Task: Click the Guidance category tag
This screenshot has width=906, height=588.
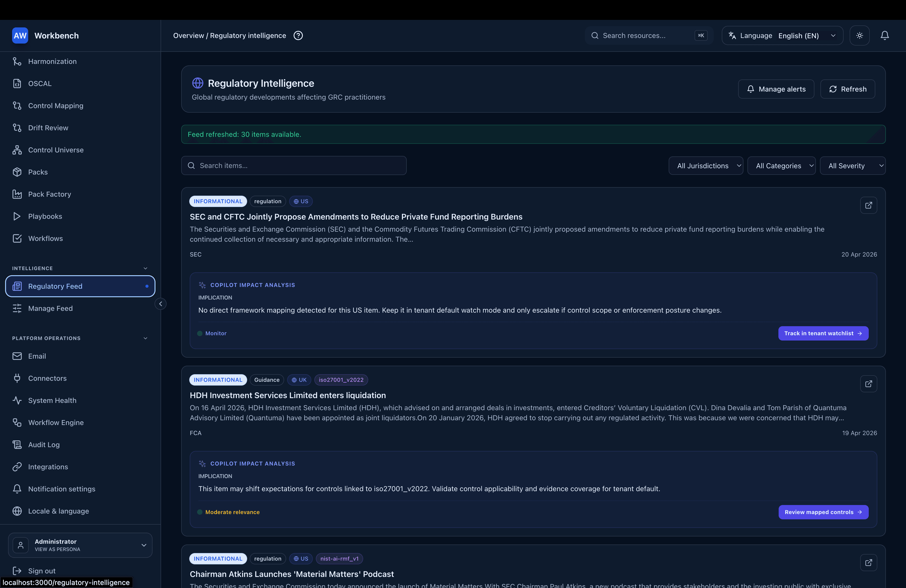Action: click(x=267, y=380)
